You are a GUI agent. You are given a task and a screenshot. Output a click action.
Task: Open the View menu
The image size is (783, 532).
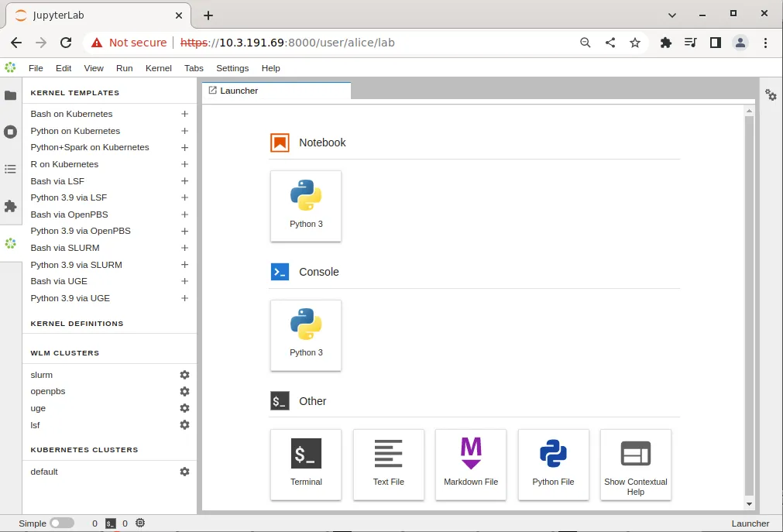(94, 68)
